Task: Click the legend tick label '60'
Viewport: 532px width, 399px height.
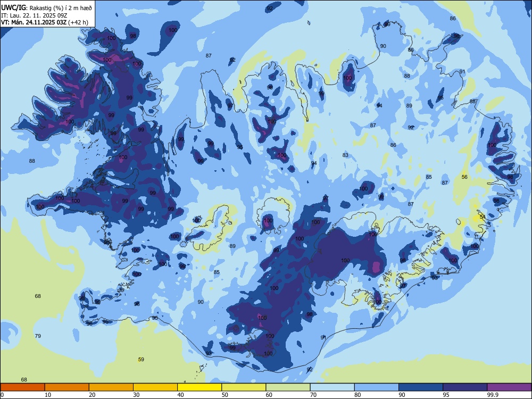Action: [x=269, y=395]
